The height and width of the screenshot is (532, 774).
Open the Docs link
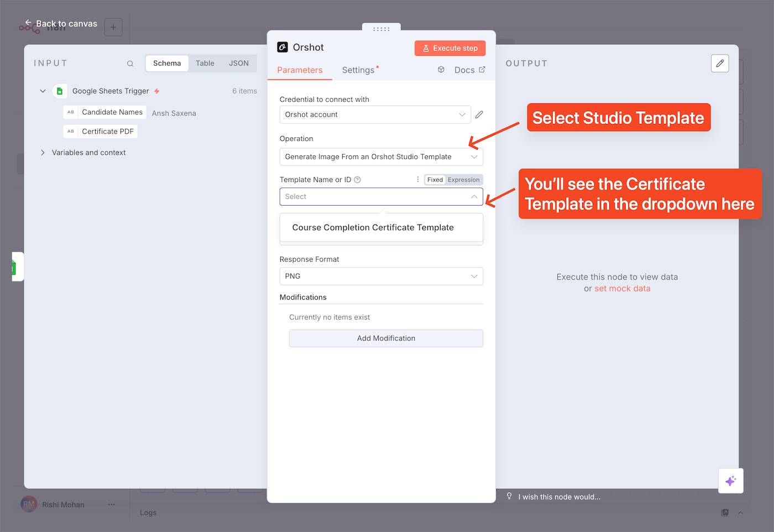pyautogui.click(x=470, y=70)
